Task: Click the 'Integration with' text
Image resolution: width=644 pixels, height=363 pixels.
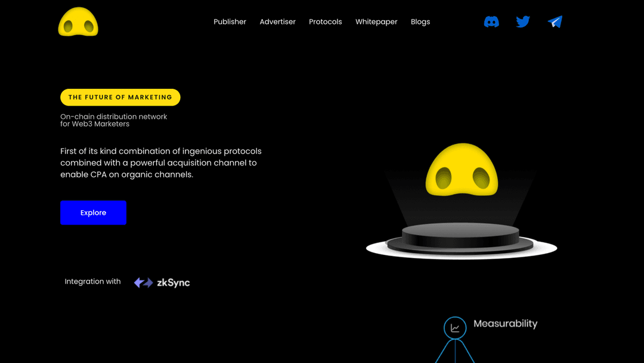Action: [x=92, y=282]
